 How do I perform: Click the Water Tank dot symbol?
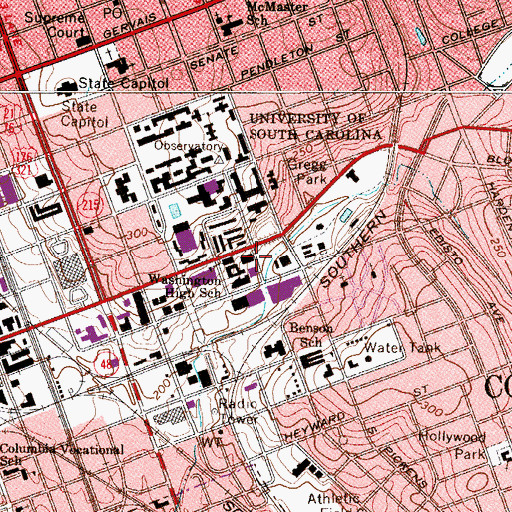(369, 359)
